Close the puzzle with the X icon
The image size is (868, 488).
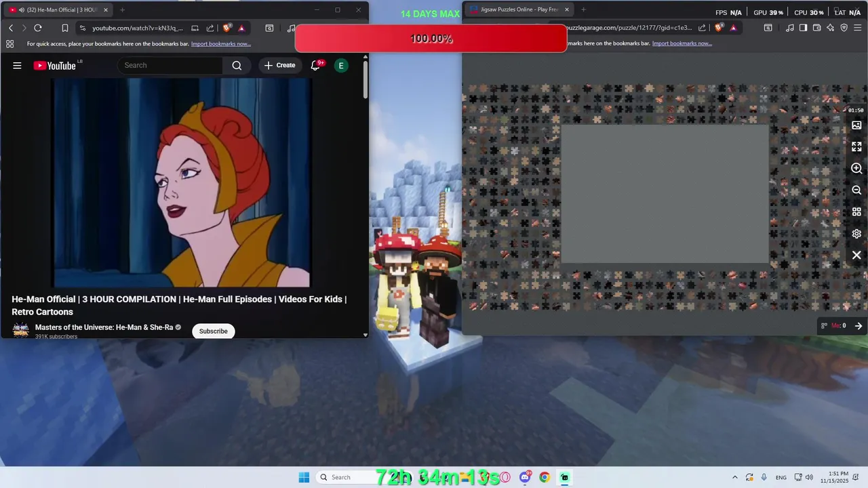[856, 256]
